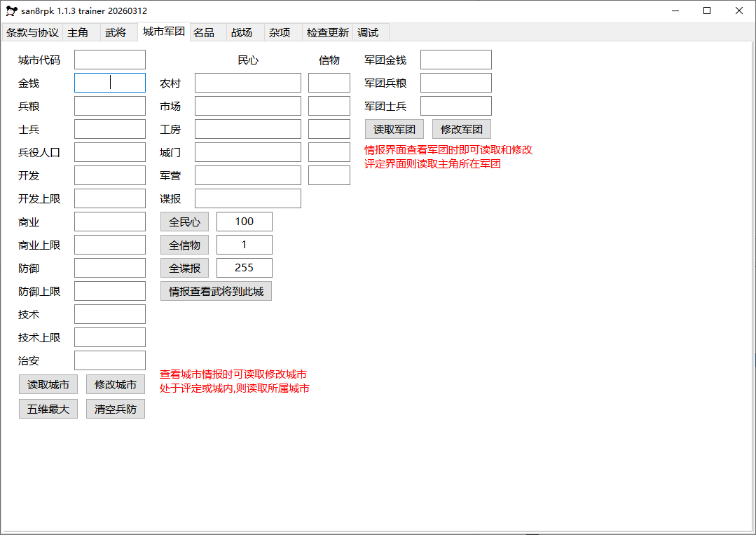This screenshot has width=756, height=535.
Task: Open the 主角 tab
Action: tap(78, 33)
